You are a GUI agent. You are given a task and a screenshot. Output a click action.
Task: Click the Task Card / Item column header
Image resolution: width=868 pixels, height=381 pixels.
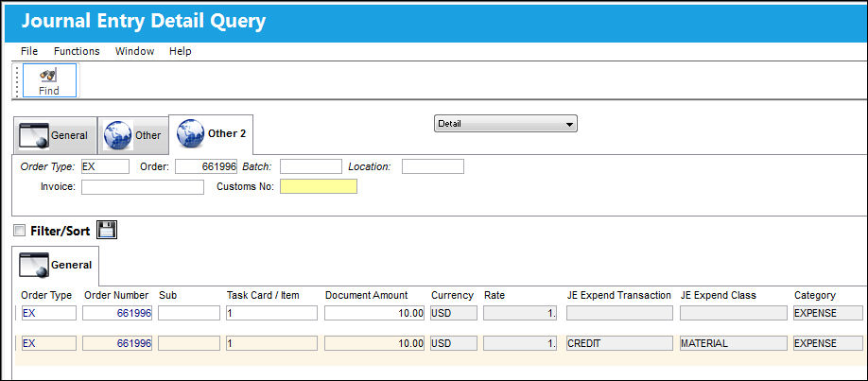coord(263,295)
